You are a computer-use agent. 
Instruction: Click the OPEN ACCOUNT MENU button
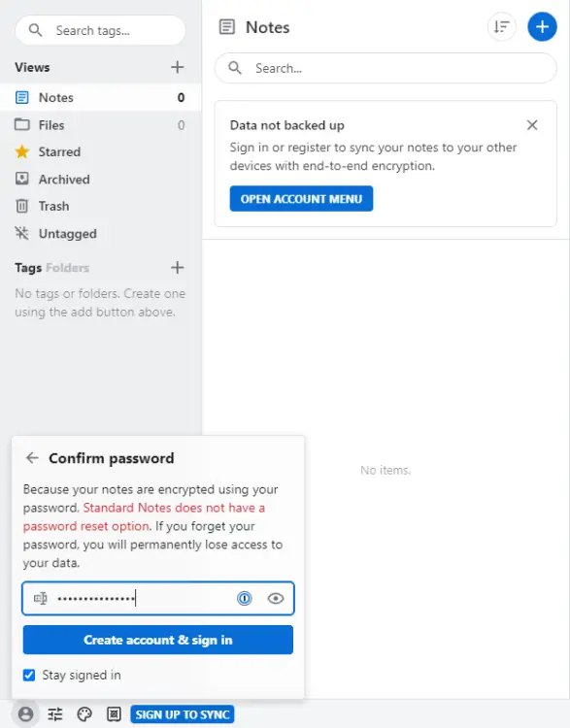301,199
